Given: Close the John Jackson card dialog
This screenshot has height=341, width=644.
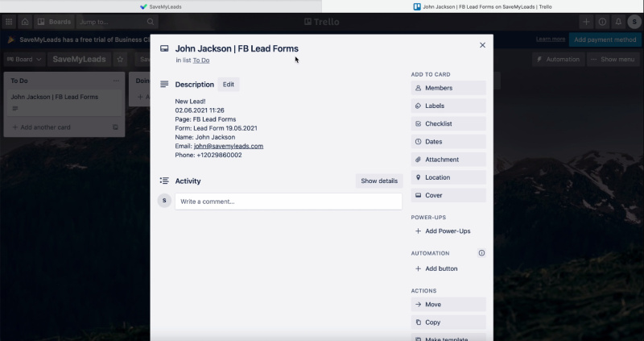Looking at the screenshot, I should [482, 45].
